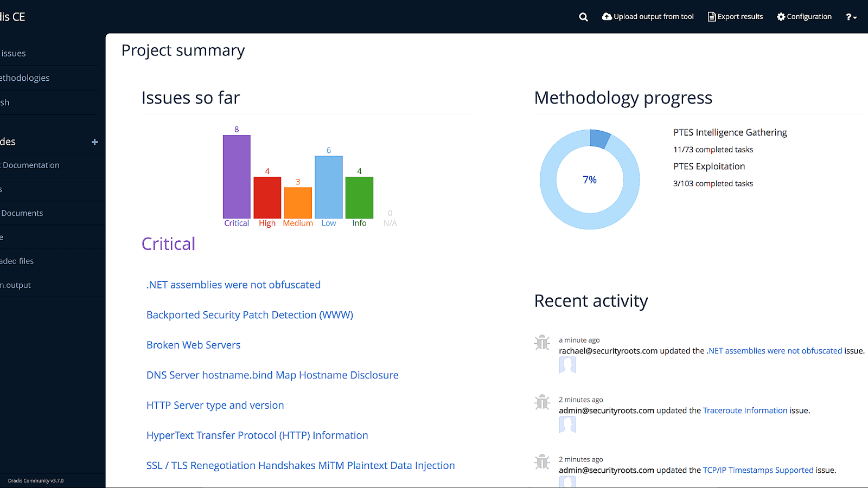
Task: Open Configuration via the gear icon
Action: coord(780,17)
